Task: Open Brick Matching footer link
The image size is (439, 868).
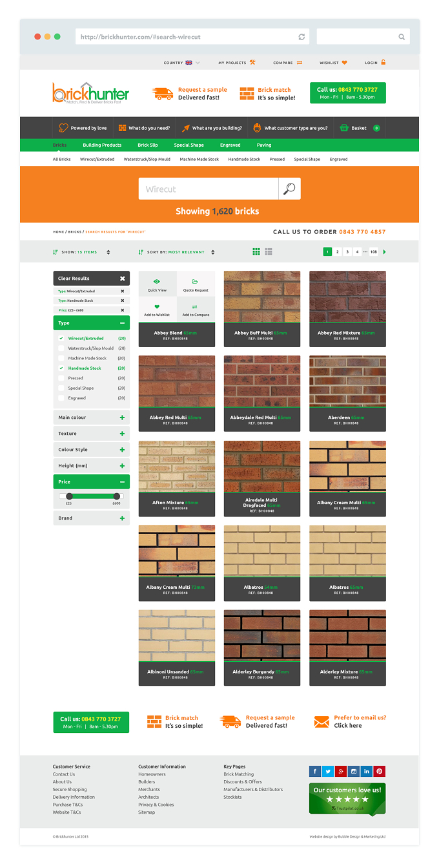Action: click(x=239, y=774)
